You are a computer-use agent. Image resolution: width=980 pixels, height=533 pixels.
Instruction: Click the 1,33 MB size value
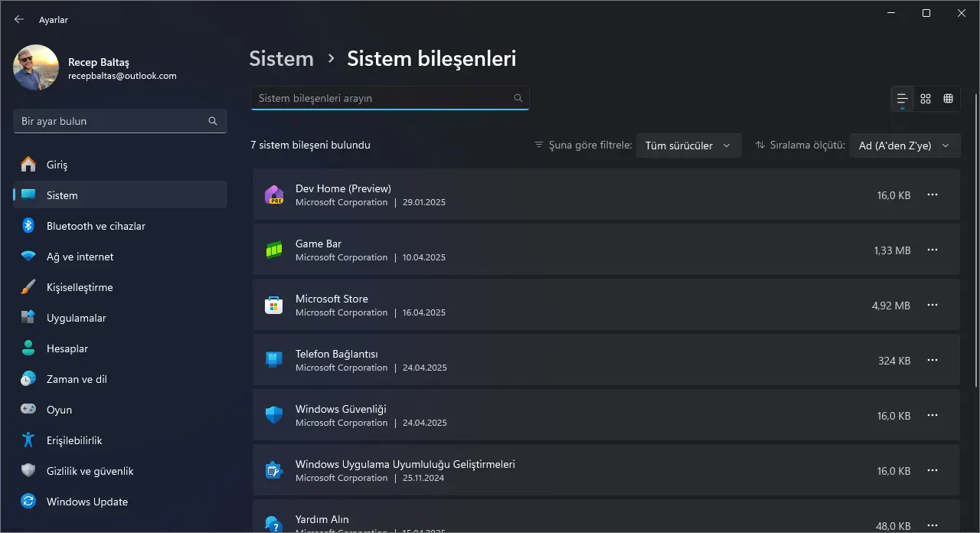[892, 250]
